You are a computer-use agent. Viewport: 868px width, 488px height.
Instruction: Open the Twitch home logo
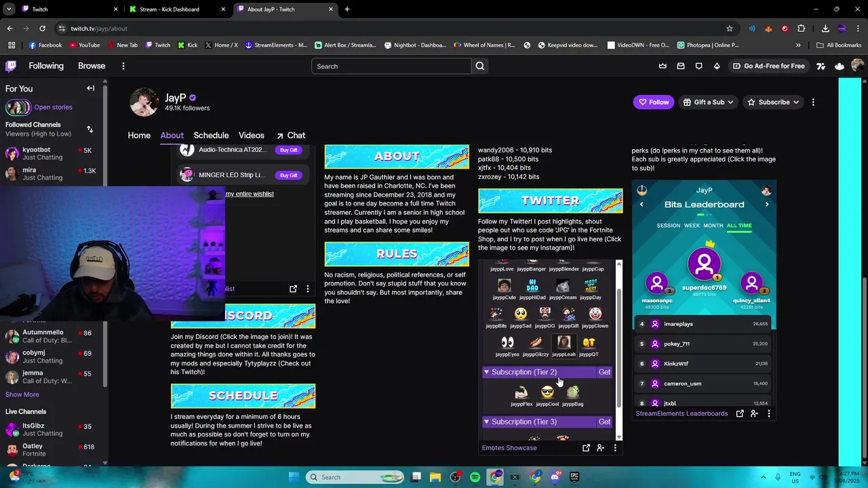(x=11, y=66)
